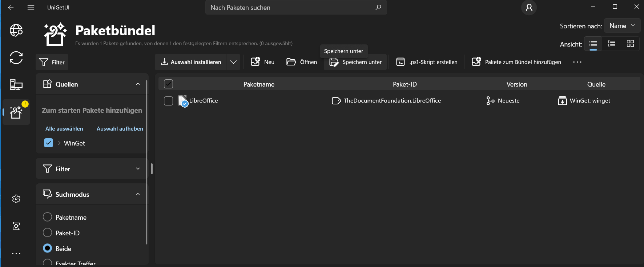Click the filter panel vertical scrollbar
Image resolution: width=644 pixels, height=267 pixels.
tap(146, 162)
